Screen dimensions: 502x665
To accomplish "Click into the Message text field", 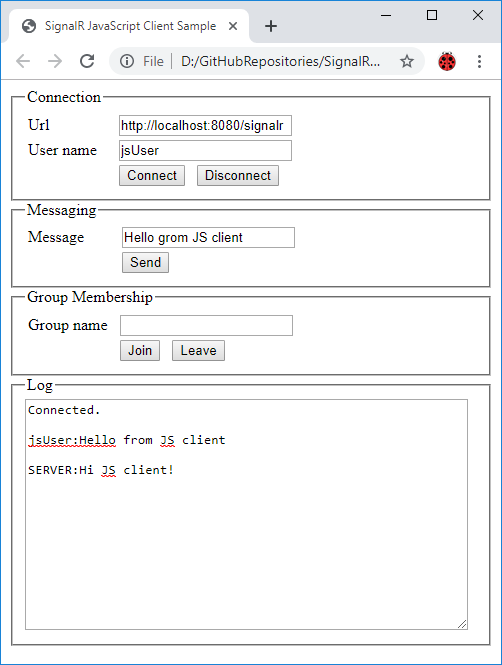I will tap(208, 238).
